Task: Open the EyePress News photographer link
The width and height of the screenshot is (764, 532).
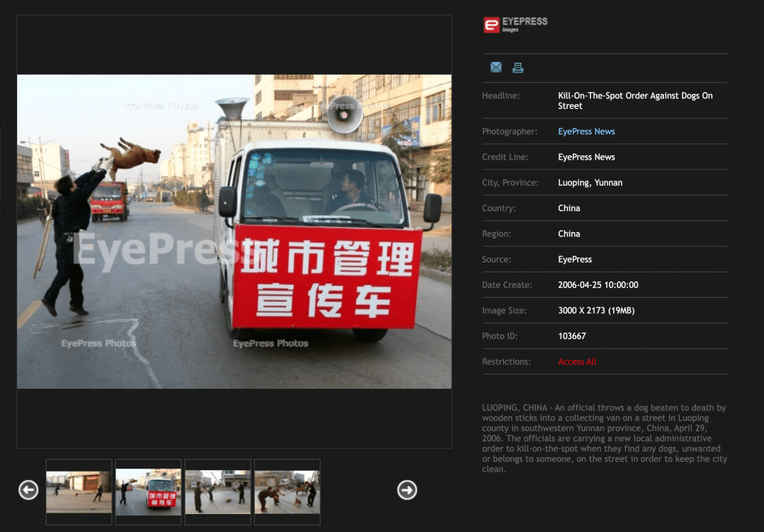Action: [586, 132]
